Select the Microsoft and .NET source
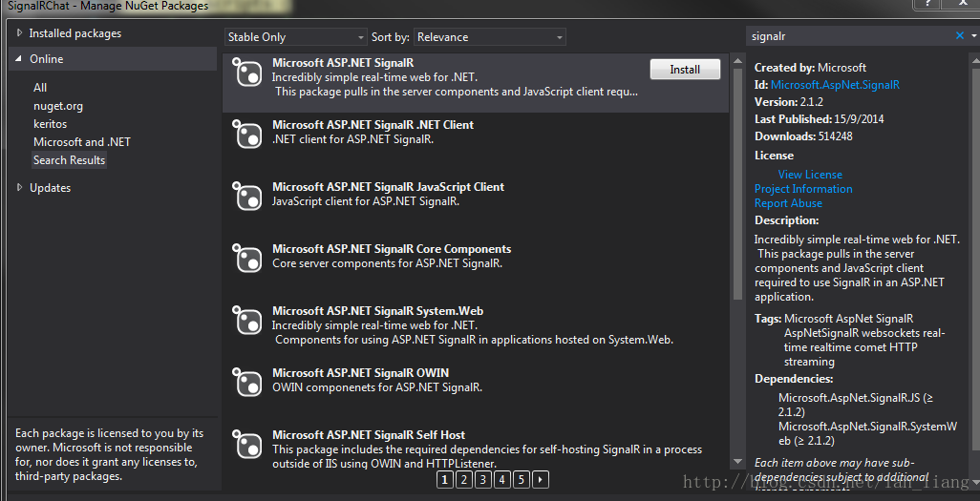 tap(82, 142)
